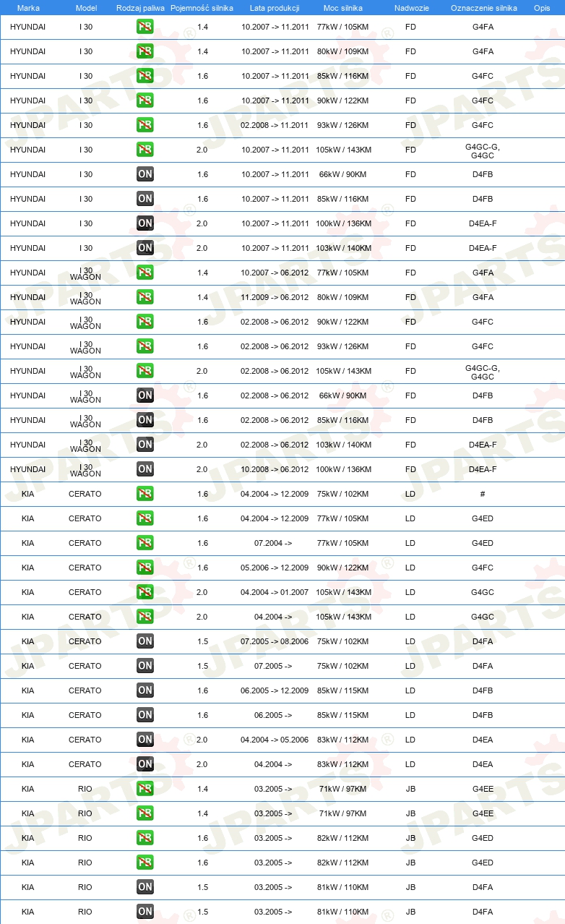This screenshot has height=924, width=565.
Task: Click petrol icon for I 30 Wagon 90kW/122KM
Action: pos(145,322)
